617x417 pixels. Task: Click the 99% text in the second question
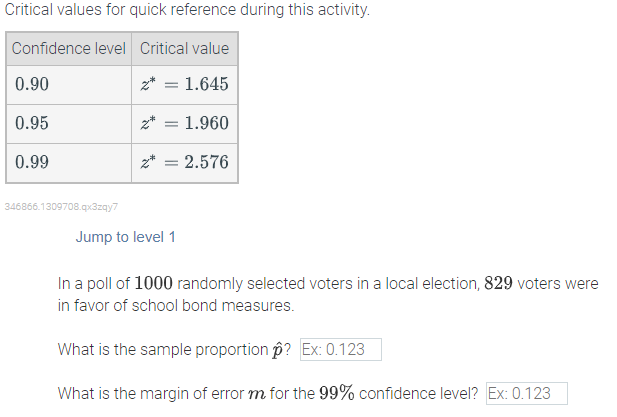(x=336, y=393)
